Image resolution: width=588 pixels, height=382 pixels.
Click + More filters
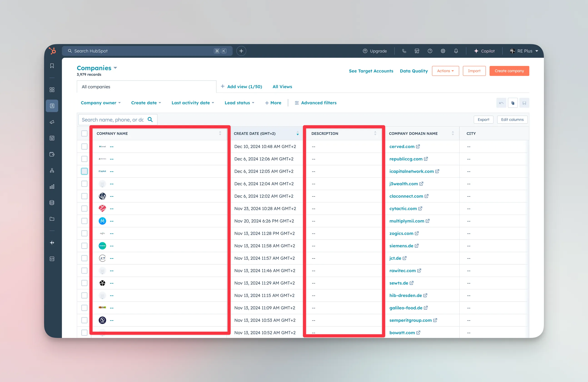pyautogui.click(x=273, y=103)
